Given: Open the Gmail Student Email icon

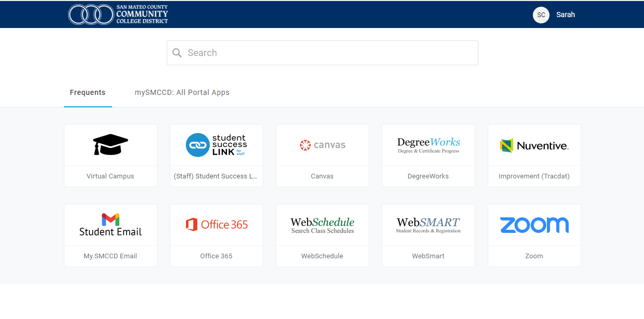Looking at the screenshot, I should click(110, 225).
